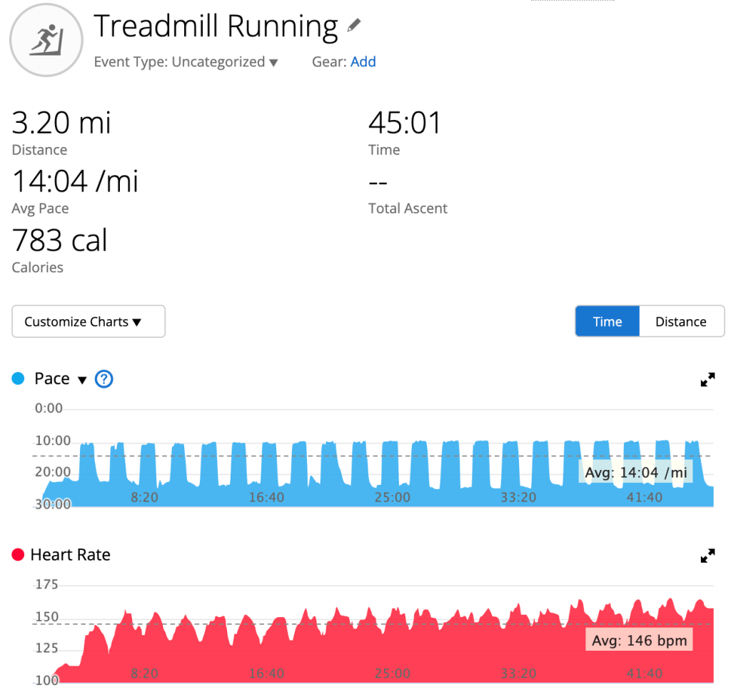Click the treadmill running activity icon
The height and width of the screenshot is (700, 731).
coord(47,40)
